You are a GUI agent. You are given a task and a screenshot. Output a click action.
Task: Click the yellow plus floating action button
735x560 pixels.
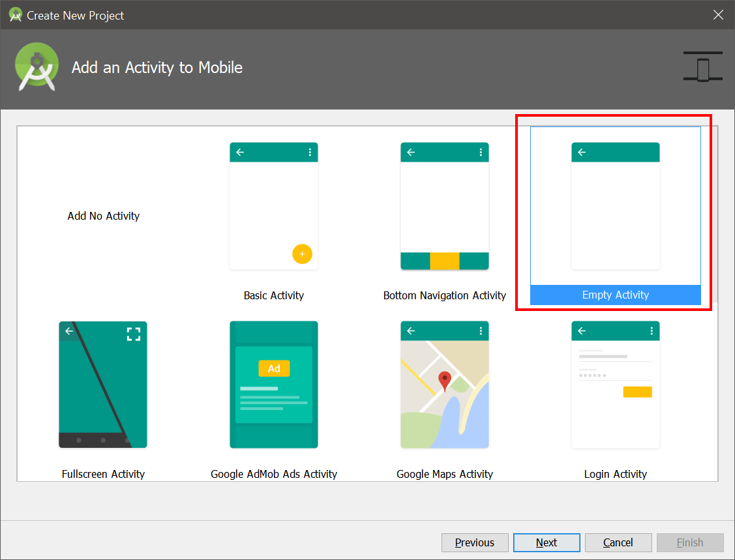tap(303, 254)
